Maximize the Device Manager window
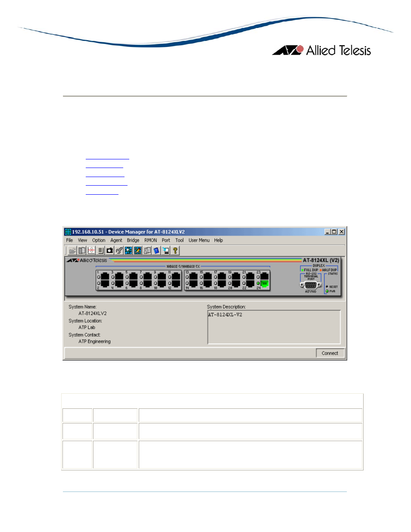The image size is (411, 532). 334,232
